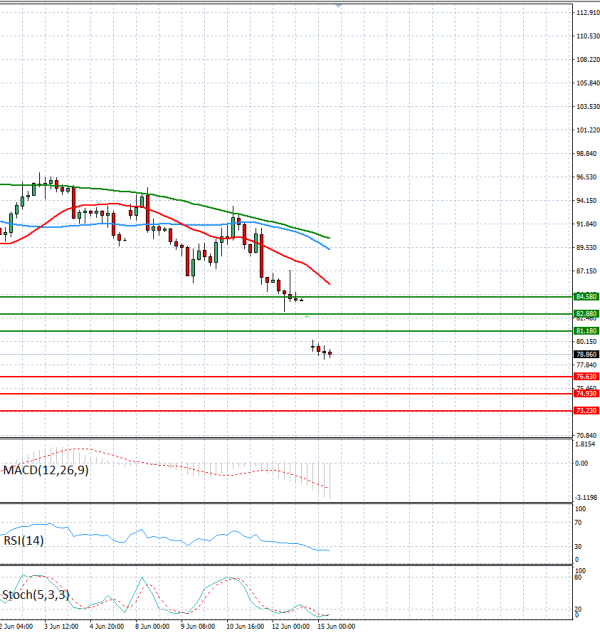Click the 89.530 price axis value
Image resolution: width=600 pixels, height=633 pixels.
(586, 247)
